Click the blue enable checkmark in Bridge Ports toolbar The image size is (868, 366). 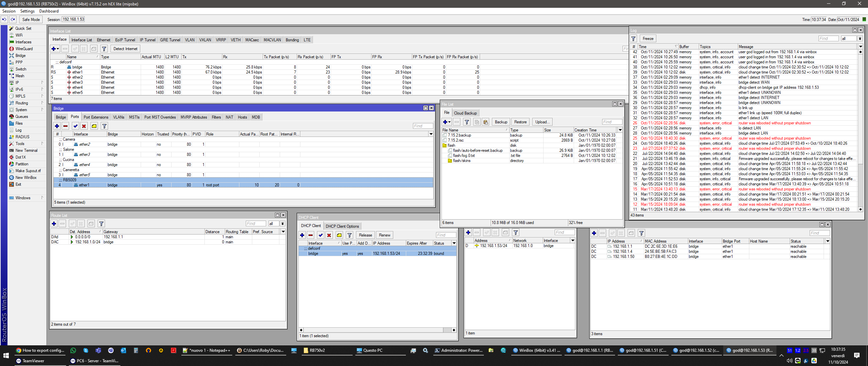(76, 126)
